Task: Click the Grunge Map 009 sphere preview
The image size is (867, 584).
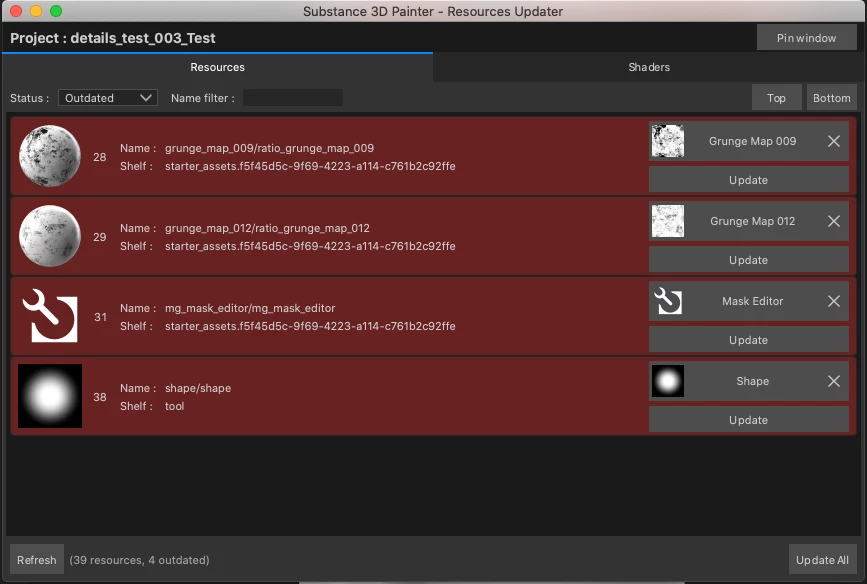Action: pos(50,156)
